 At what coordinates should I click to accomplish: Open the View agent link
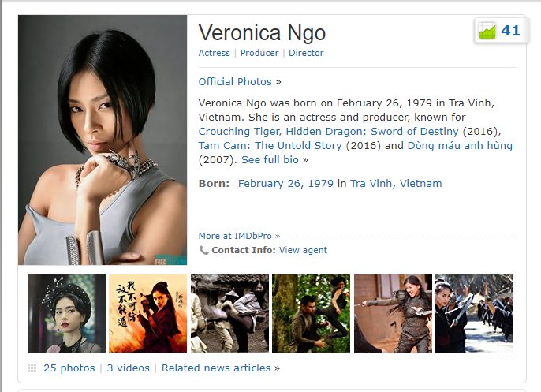(x=303, y=250)
